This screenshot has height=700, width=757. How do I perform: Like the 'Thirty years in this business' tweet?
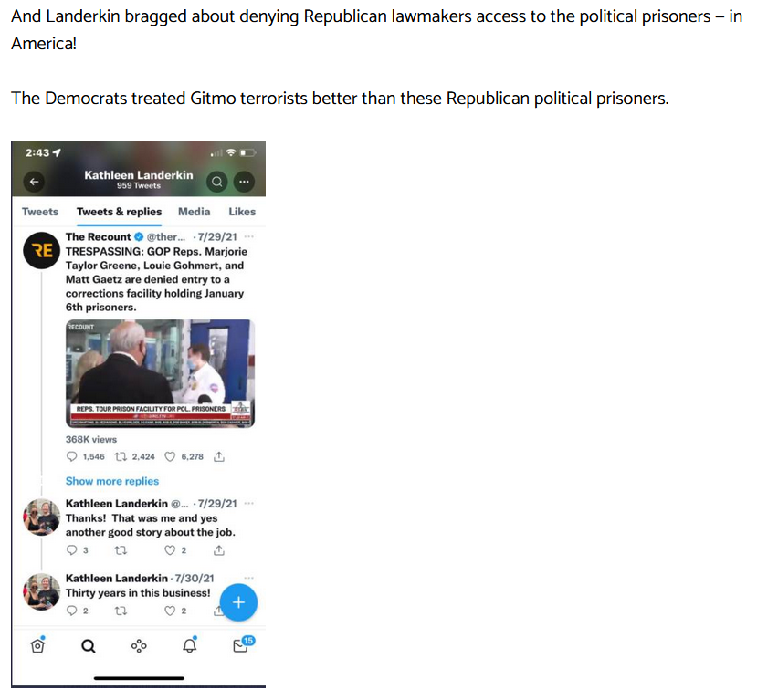170,611
